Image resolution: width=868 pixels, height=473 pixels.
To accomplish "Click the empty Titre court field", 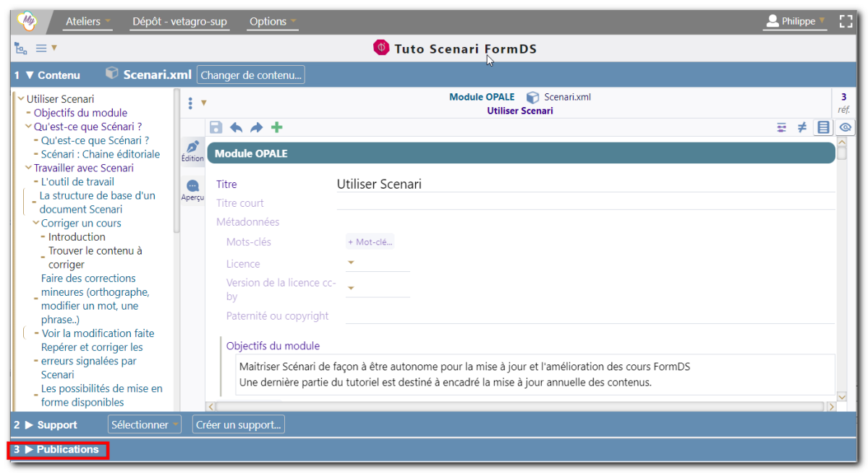I will [x=585, y=203].
